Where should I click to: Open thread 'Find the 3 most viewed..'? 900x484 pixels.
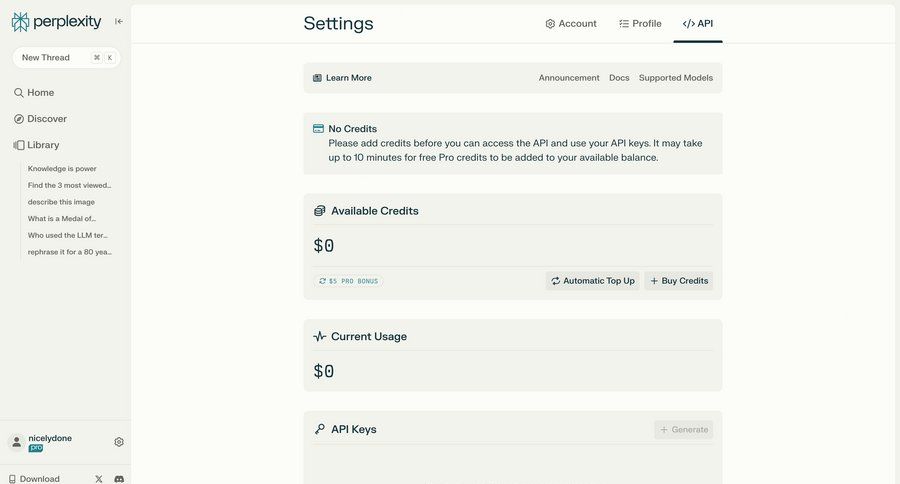click(69, 185)
